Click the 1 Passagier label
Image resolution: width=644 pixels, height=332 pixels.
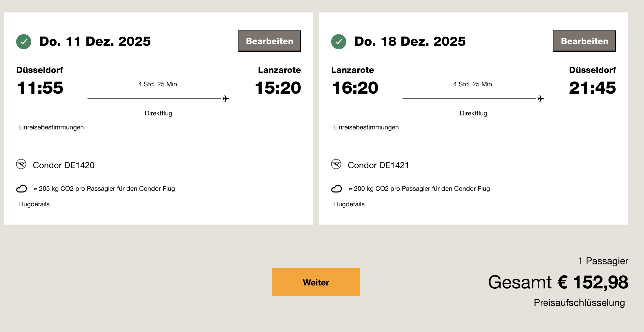[x=603, y=261]
